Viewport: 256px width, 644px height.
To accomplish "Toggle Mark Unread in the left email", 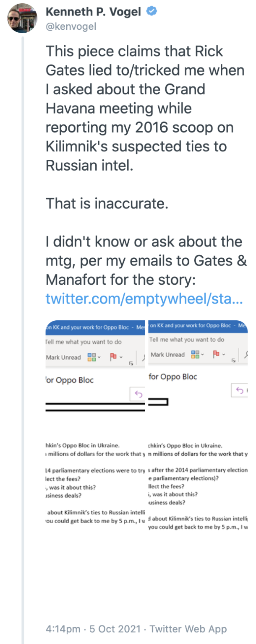I will point(64,357).
